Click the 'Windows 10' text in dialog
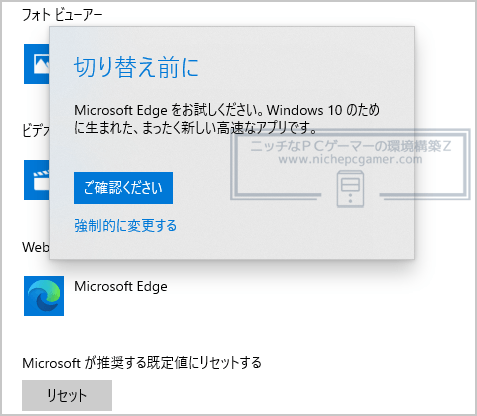This screenshot has width=477, height=416. pos(304,110)
